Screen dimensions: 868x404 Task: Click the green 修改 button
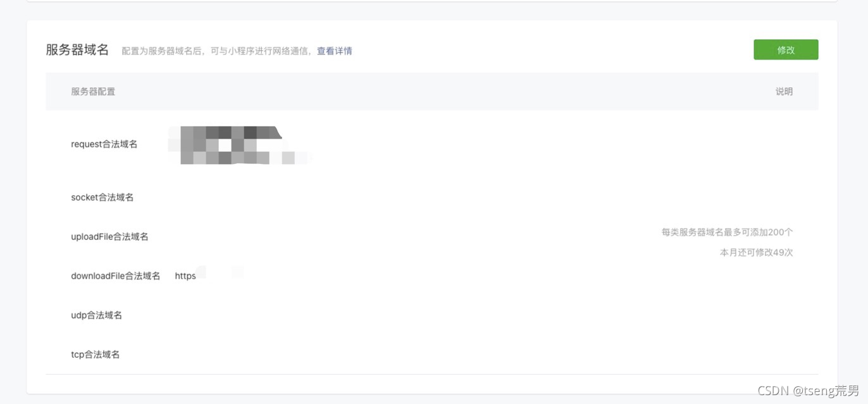point(786,50)
